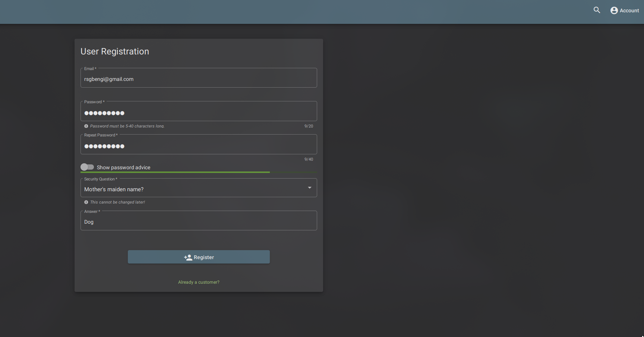The height and width of the screenshot is (337, 644).
Task: Click the Answer field containing 'Dog'
Action: click(199, 222)
